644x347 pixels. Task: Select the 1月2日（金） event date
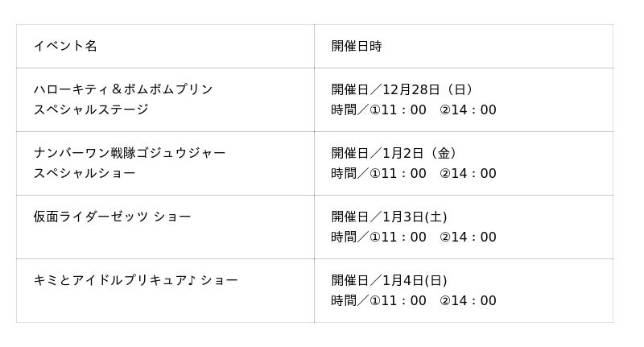[422, 153]
